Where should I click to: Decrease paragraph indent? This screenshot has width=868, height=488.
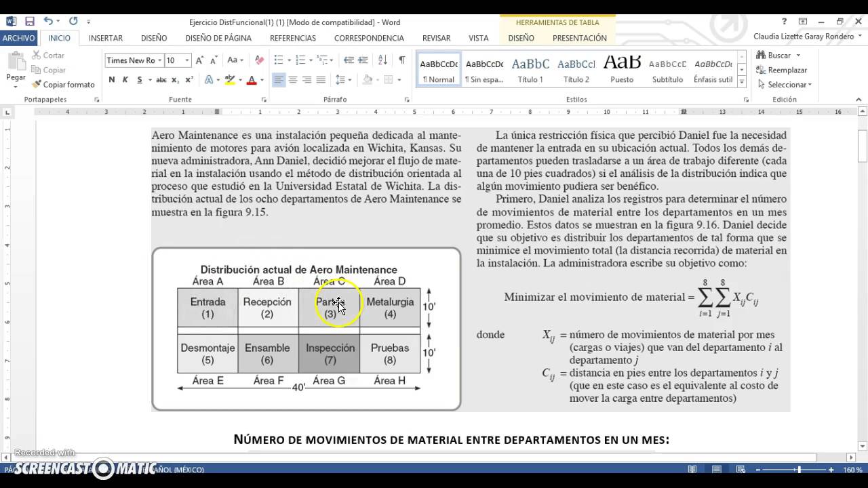[x=349, y=60]
